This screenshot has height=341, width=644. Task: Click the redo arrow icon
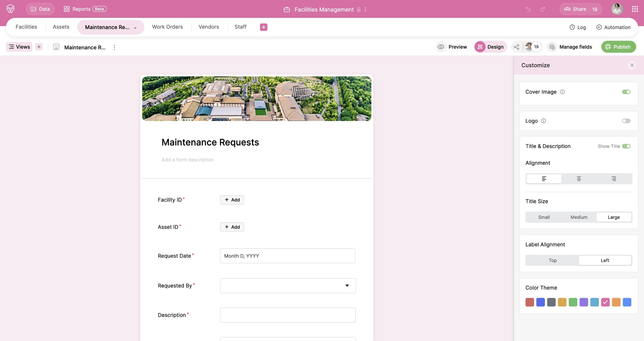542,9
